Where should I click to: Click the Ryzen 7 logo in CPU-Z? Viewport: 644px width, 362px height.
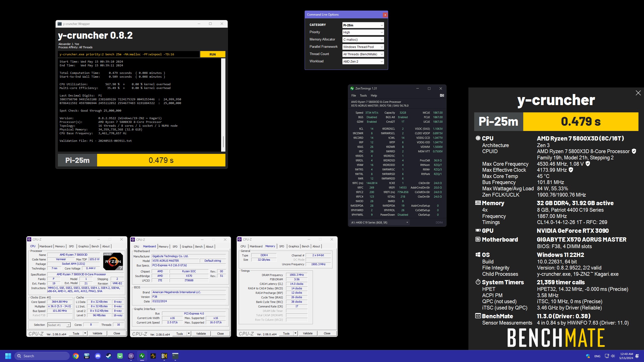click(x=113, y=261)
